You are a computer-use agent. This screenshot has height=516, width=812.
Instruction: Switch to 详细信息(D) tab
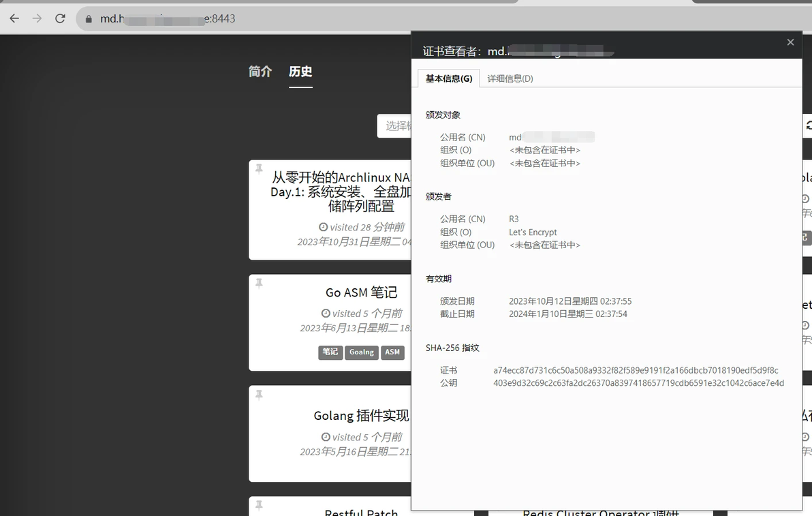(x=510, y=79)
